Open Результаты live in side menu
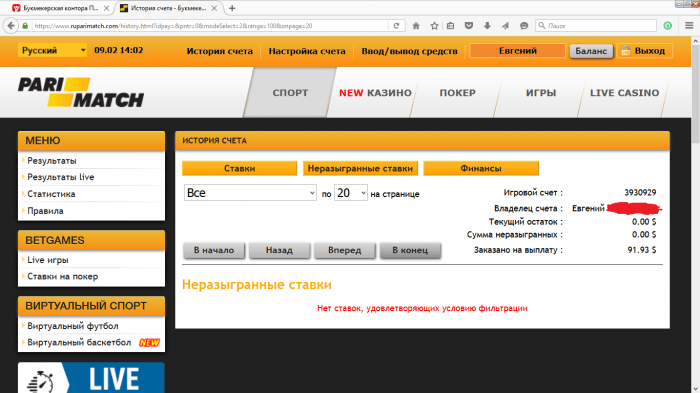Image resolution: width=700 pixels, height=393 pixels. click(x=61, y=177)
